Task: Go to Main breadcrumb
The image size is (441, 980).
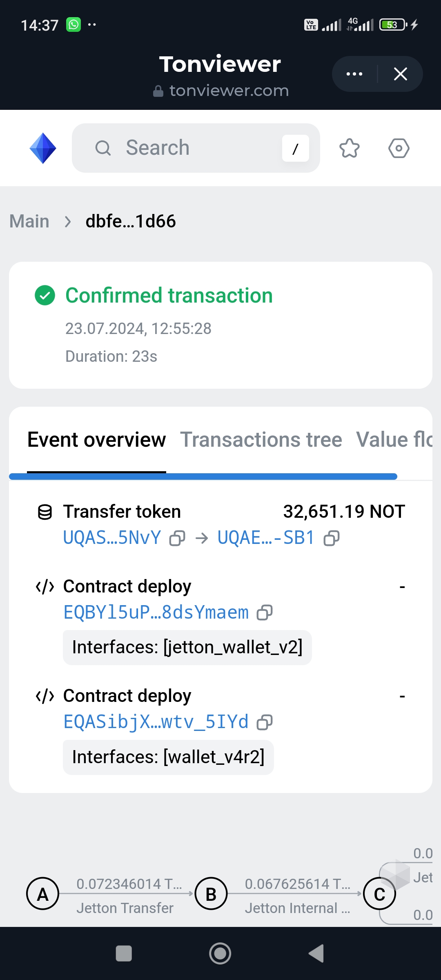Action: pyautogui.click(x=29, y=221)
